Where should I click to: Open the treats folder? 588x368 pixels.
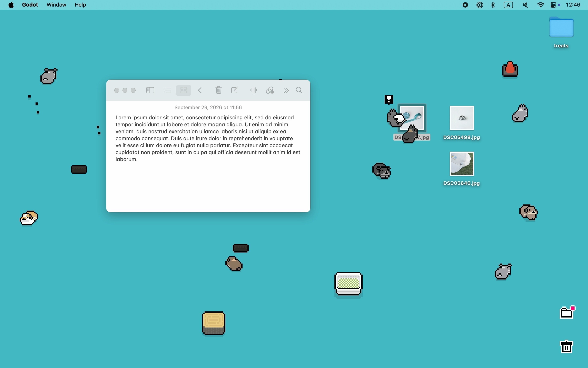tap(561, 27)
